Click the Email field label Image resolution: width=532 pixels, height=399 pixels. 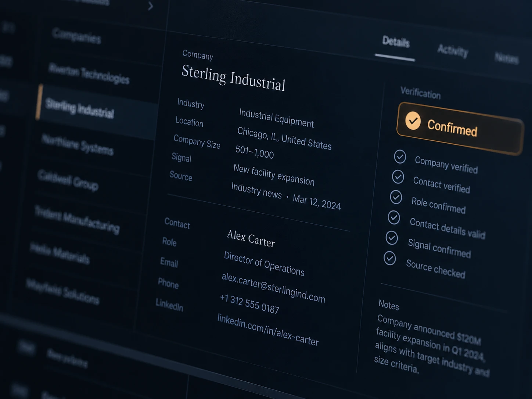tap(169, 262)
